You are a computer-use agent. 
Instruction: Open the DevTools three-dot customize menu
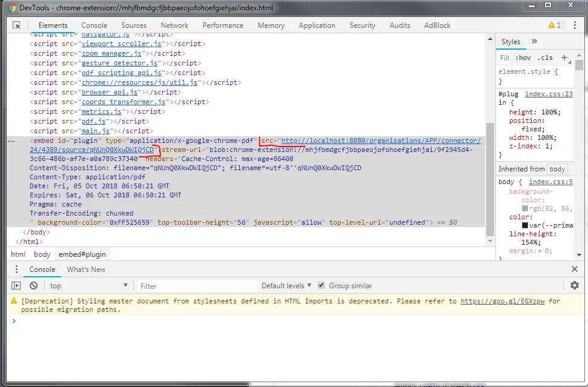coord(575,25)
